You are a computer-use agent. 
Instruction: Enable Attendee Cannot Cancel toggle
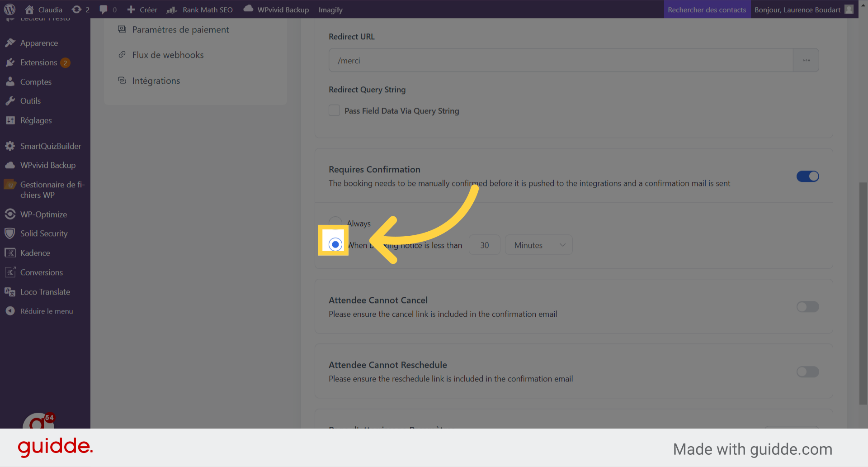(x=807, y=307)
